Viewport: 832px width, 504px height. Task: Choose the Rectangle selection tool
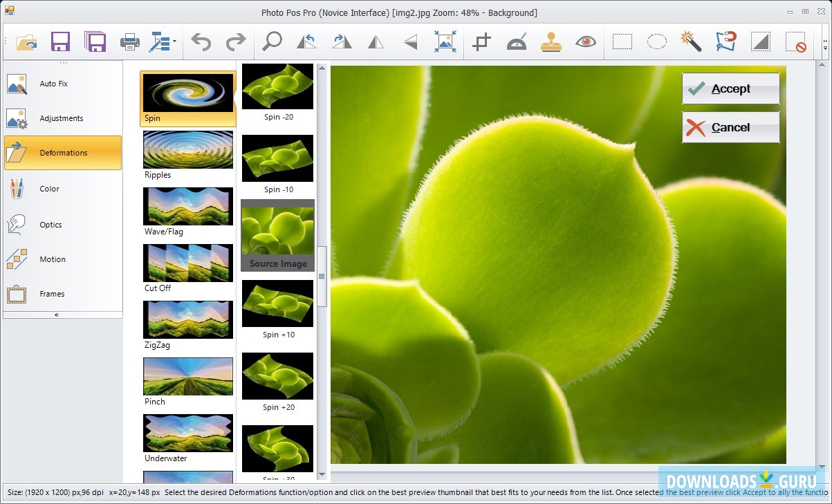pos(622,42)
